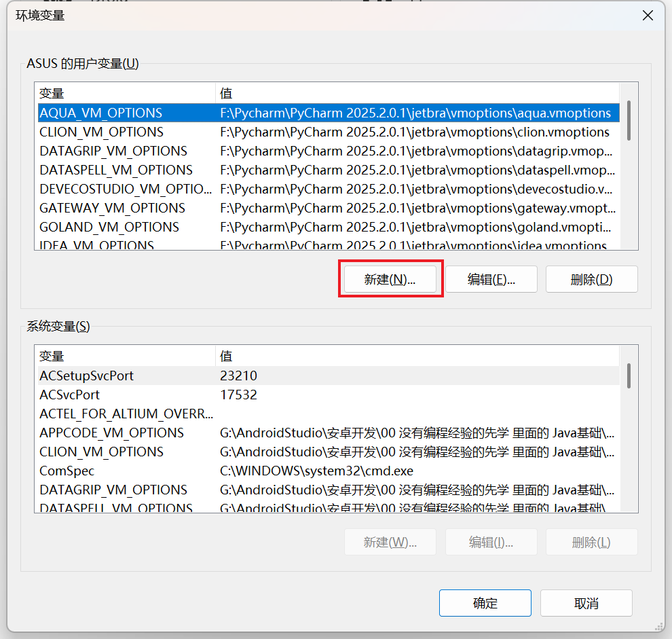Confirm with the 确定 button
This screenshot has height=639, width=672.
click(485, 603)
